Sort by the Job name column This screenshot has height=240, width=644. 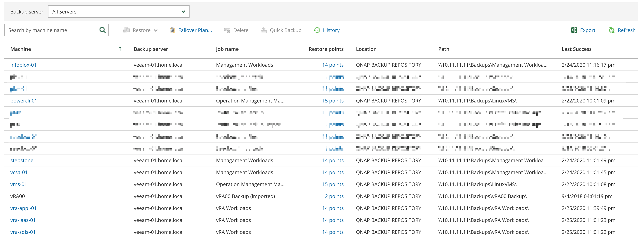227,49
